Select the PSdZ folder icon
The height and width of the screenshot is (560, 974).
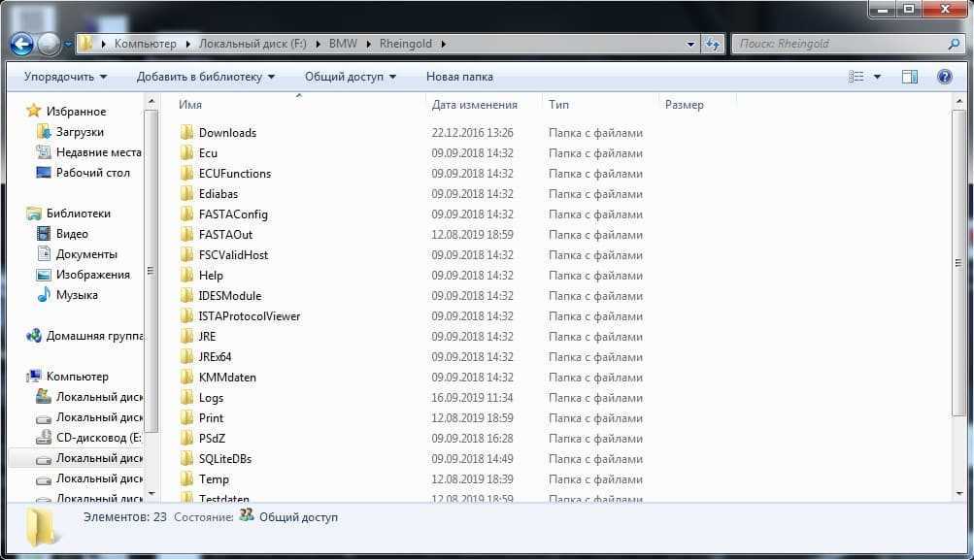[x=187, y=439]
